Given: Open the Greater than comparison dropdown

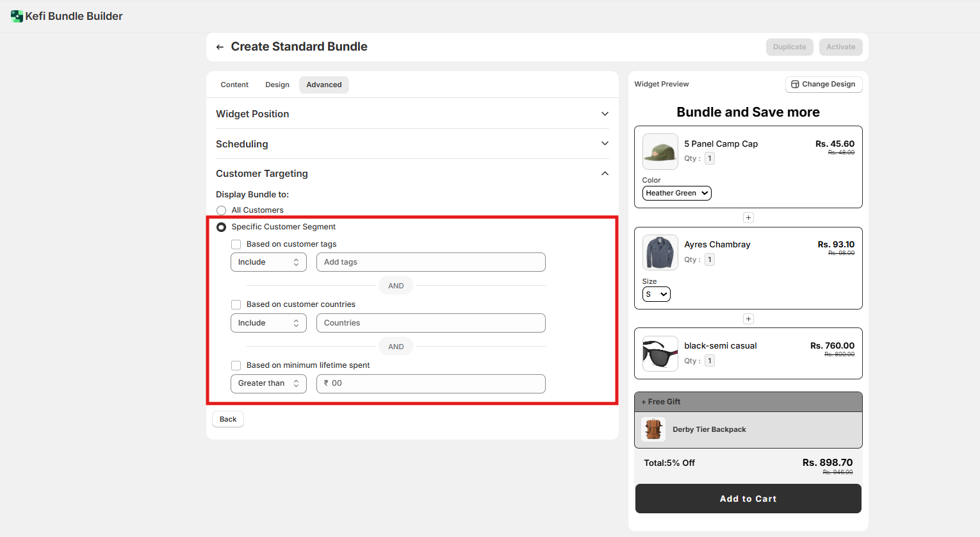Looking at the screenshot, I should [268, 383].
